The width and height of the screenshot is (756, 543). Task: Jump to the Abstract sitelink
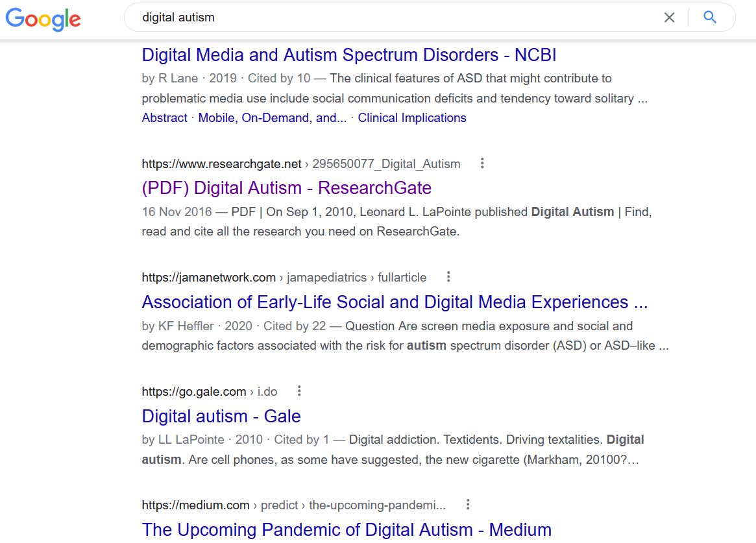tap(164, 117)
